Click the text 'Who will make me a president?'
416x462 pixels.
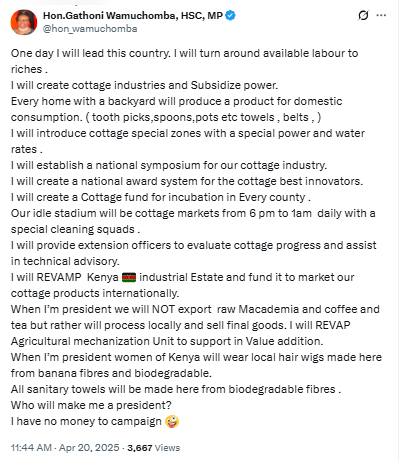pyautogui.click(x=91, y=405)
